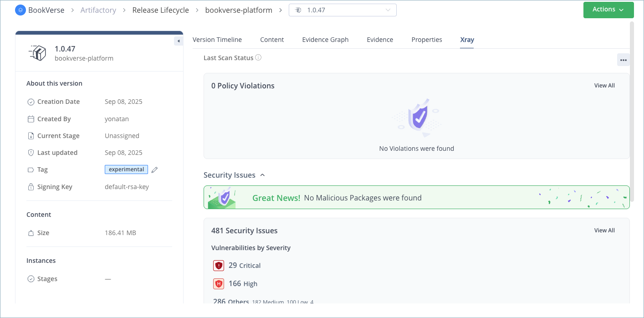Click the experimental tag badge
The image size is (644, 318).
(127, 169)
